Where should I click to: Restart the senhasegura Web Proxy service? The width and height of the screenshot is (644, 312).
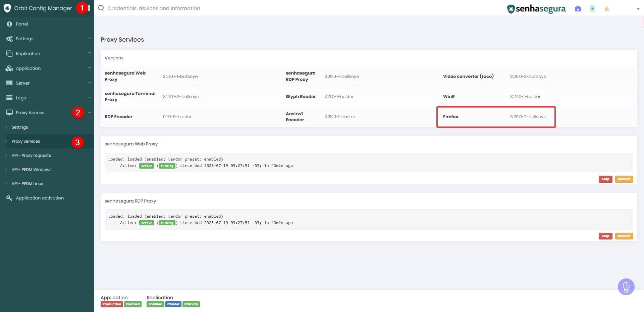(624, 179)
